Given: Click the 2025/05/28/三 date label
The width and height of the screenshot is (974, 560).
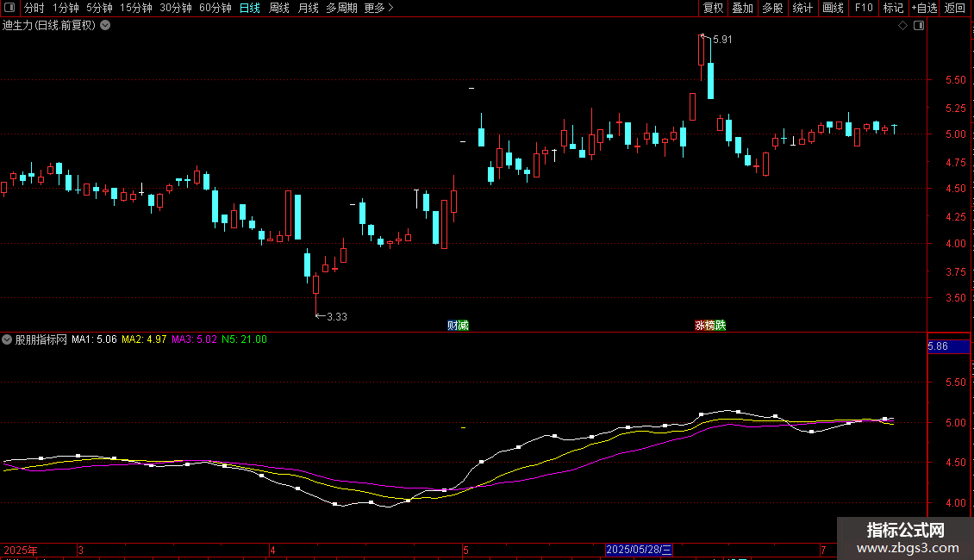Looking at the screenshot, I should click(x=639, y=550).
